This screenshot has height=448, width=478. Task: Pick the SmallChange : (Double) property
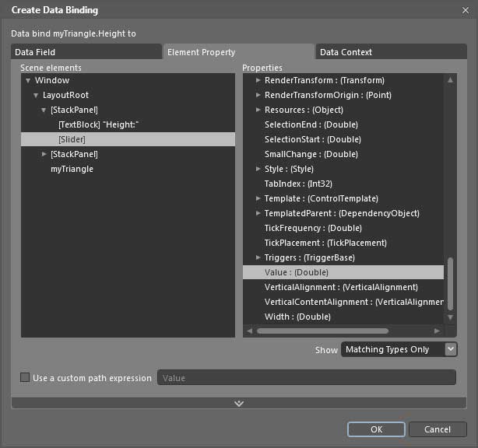coord(311,154)
